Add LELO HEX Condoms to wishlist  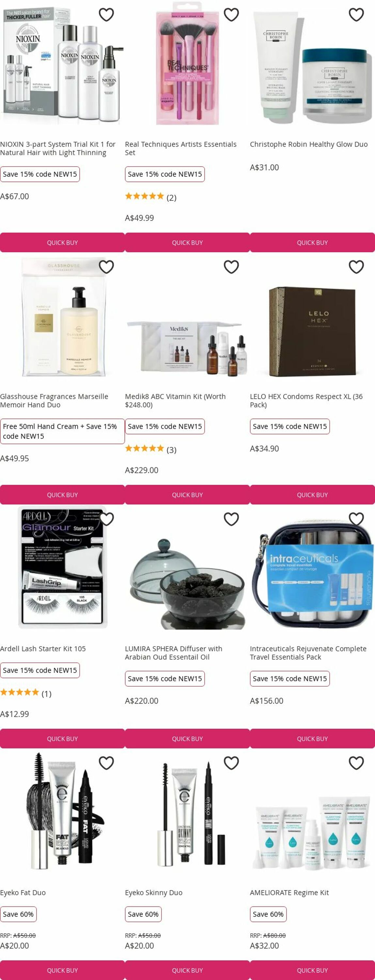tap(356, 267)
